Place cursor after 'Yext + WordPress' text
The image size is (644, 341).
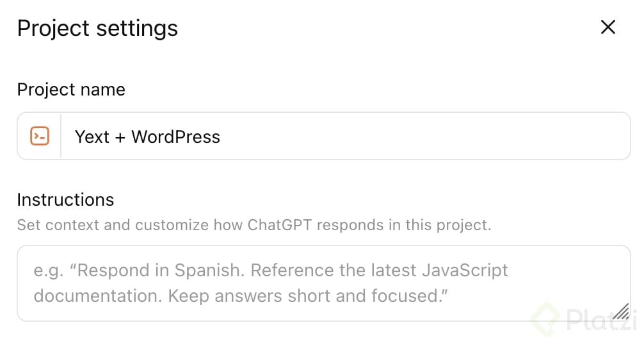pyautogui.click(x=222, y=137)
